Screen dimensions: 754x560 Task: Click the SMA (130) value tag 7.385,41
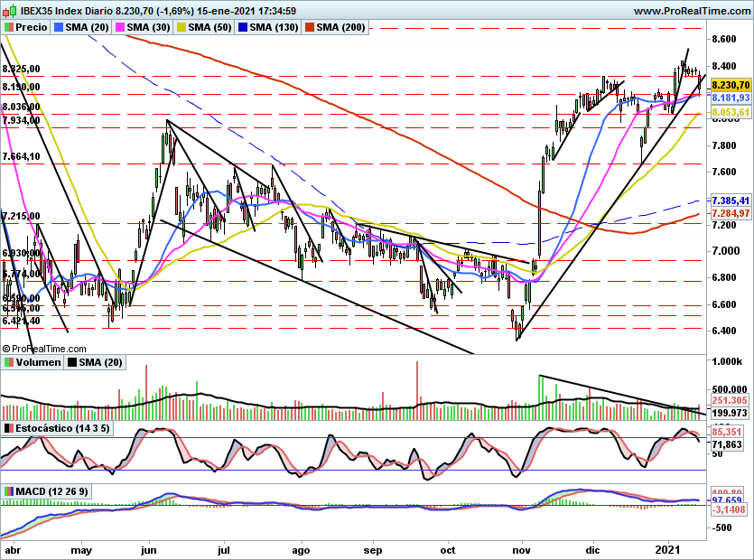tap(731, 201)
